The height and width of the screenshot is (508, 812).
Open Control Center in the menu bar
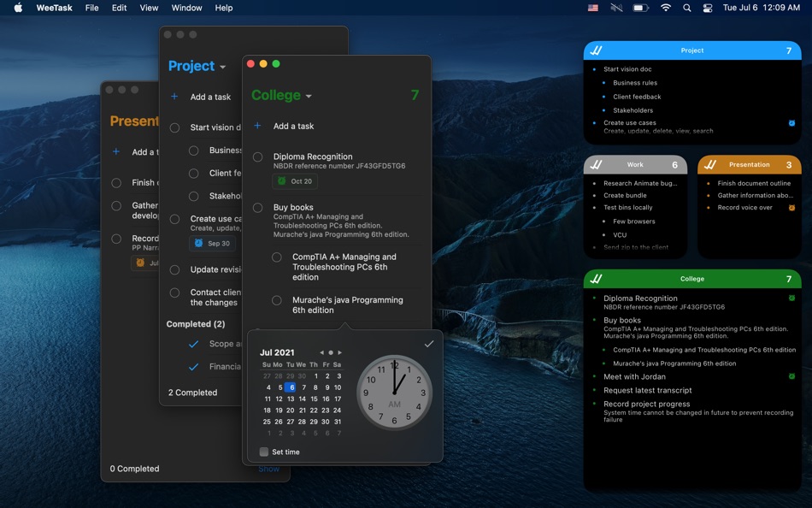[x=708, y=8]
